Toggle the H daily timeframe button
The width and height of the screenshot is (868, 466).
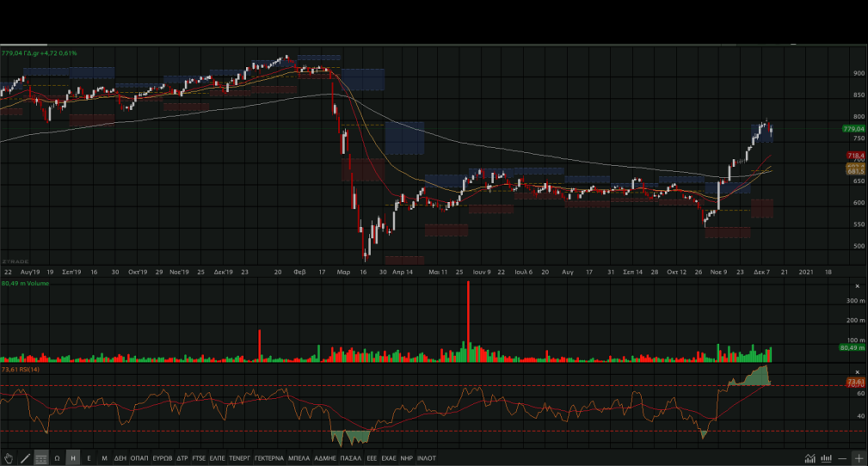point(72,458)
